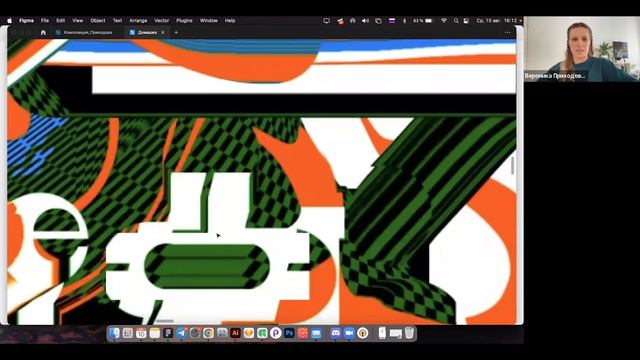Click the screen mirroring icon in menu bar
640x360 pixels.
[x=326, y=20]
